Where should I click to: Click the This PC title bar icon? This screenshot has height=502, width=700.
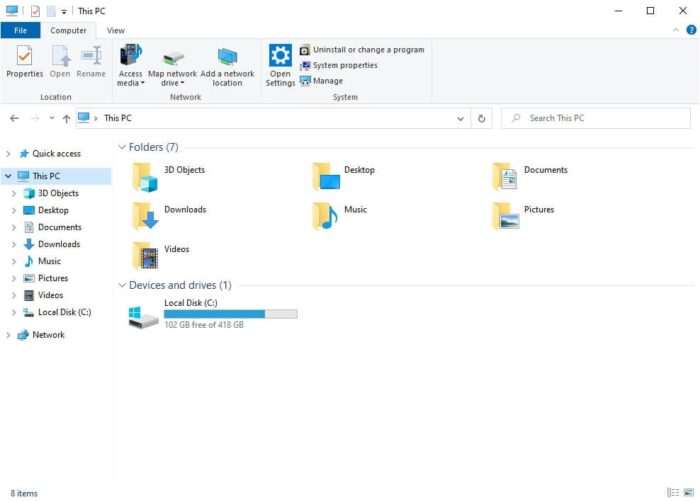pos(12,11)
